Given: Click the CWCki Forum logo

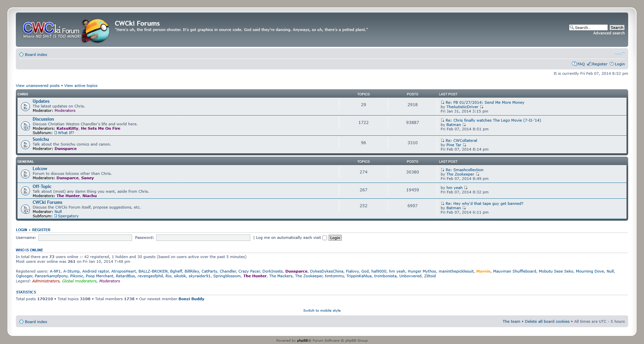Looking at the screenshot, I should [x=66, y=30].
